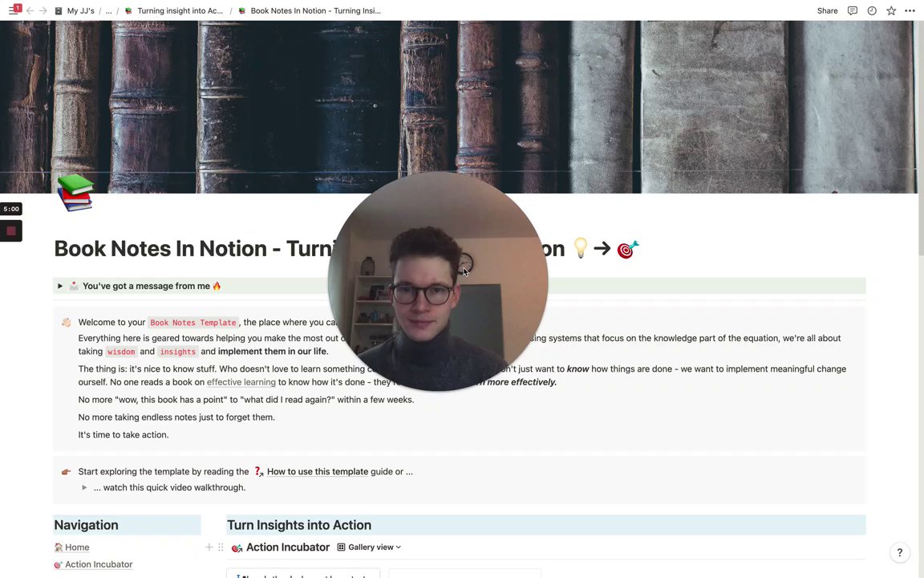Go back with the back arrow

click(x=30, y=10)
